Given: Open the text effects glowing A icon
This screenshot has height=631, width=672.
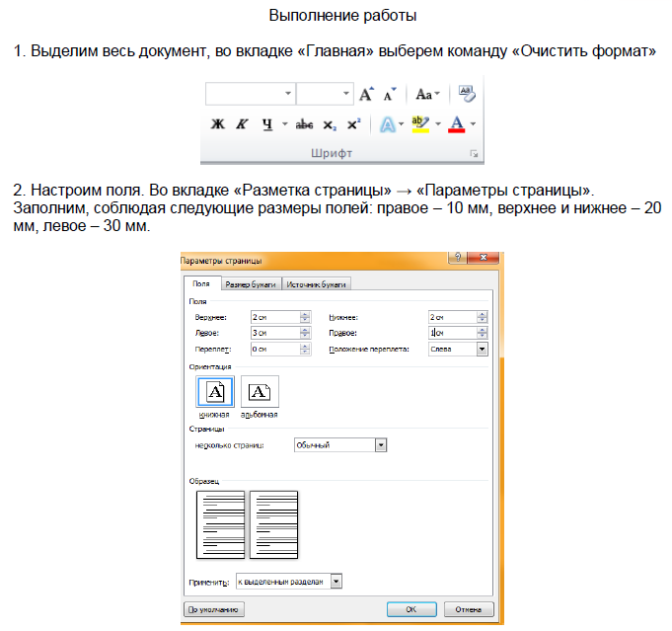Looking at the screenshot, I should tap(388, 124).
